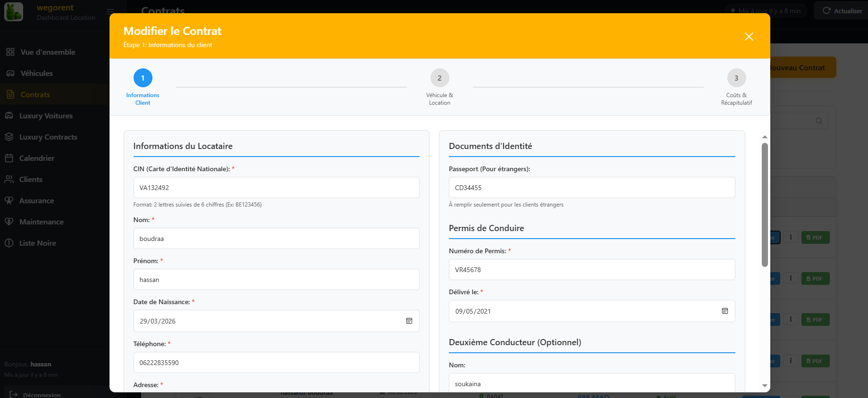
Task: Click the Vue d'ensemble grid icon
Action: click(10, 52)
